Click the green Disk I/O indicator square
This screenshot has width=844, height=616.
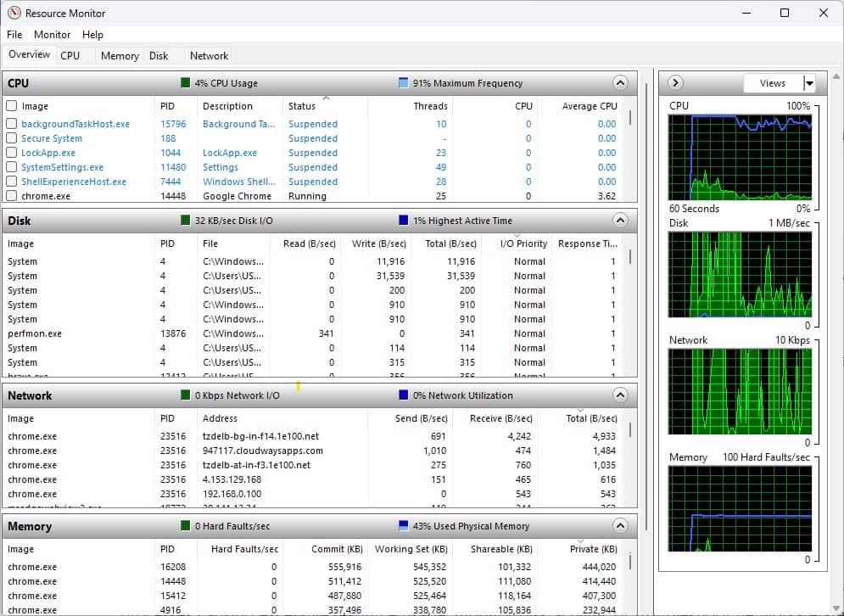[x=186, y=221]
